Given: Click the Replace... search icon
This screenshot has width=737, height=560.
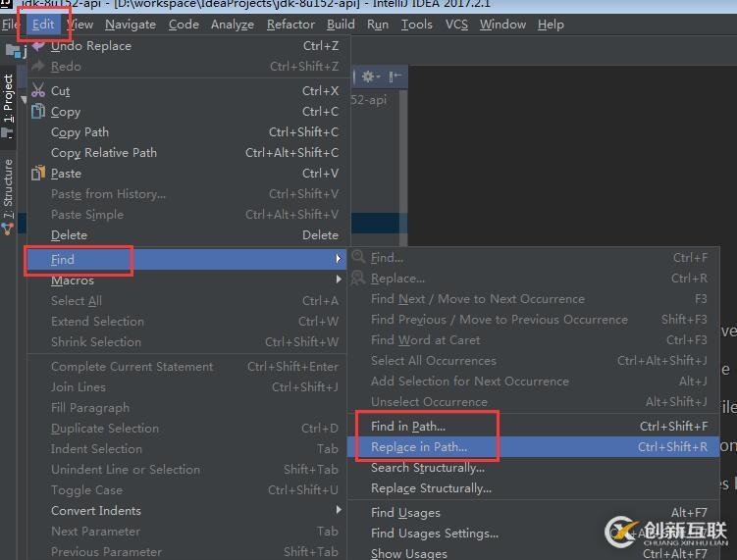Looking at the screenshot, I should click(x=358, y=278).
